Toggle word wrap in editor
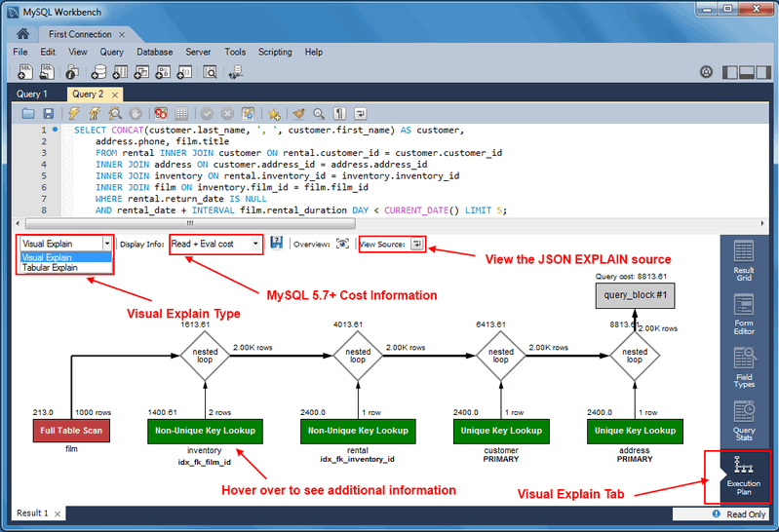The height and width of the screenshot is (532, 779). pyautogui.click(x=360, y=114)
